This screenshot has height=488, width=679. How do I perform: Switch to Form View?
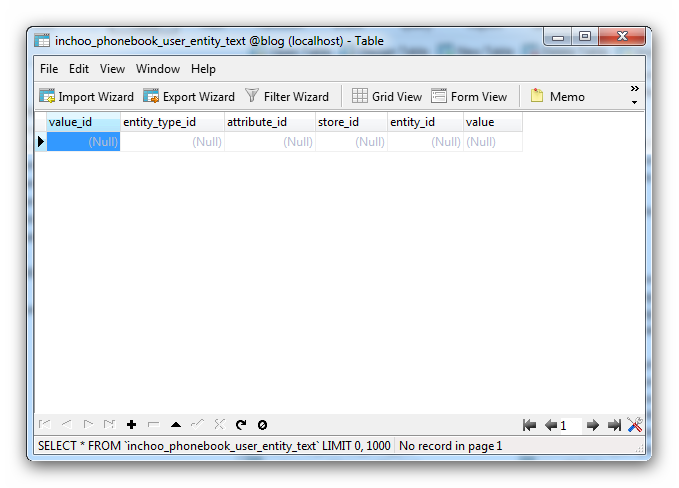click(x=469, y=97)
